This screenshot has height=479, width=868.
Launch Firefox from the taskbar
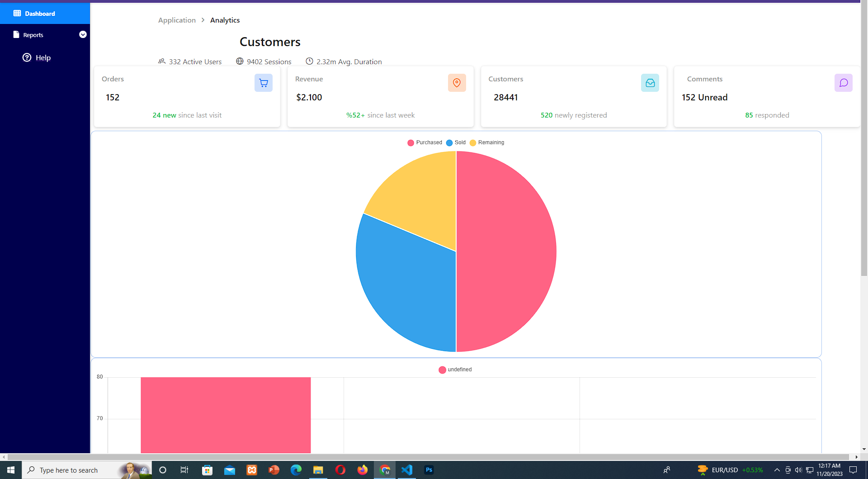tap(363, 470)
